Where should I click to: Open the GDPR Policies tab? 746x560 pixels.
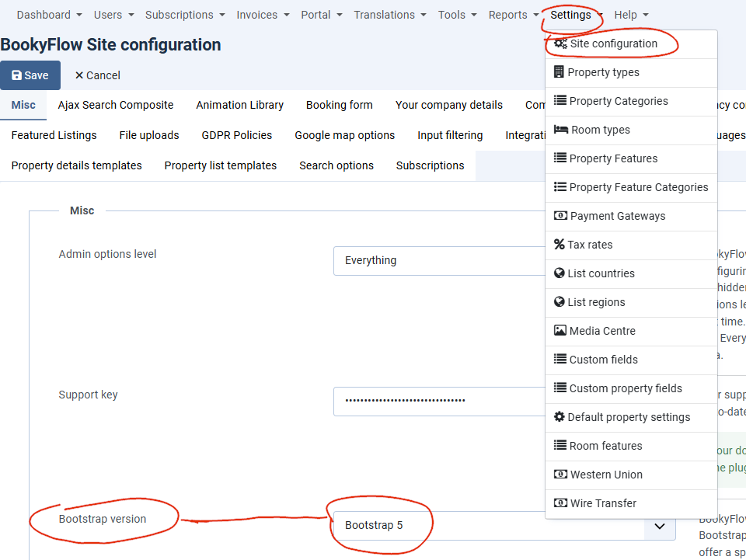[x=236, y=135]
